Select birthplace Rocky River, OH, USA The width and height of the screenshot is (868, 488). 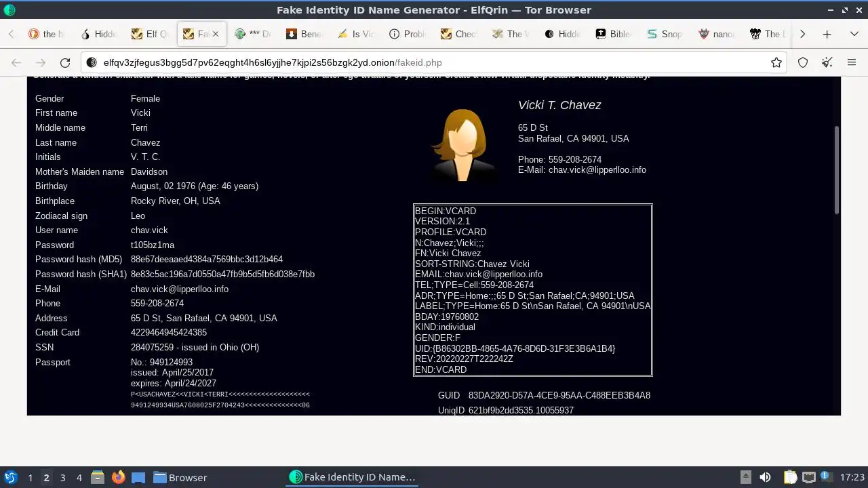pos(175,201)
